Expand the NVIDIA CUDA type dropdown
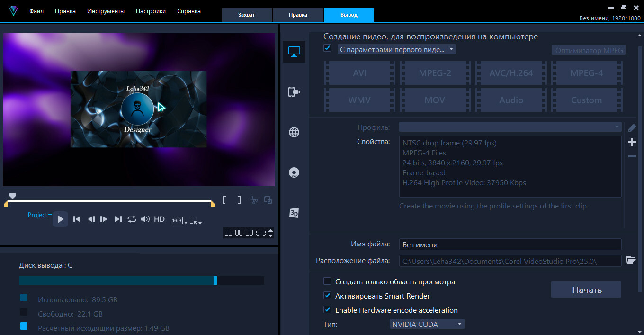 tap(427, 325)
